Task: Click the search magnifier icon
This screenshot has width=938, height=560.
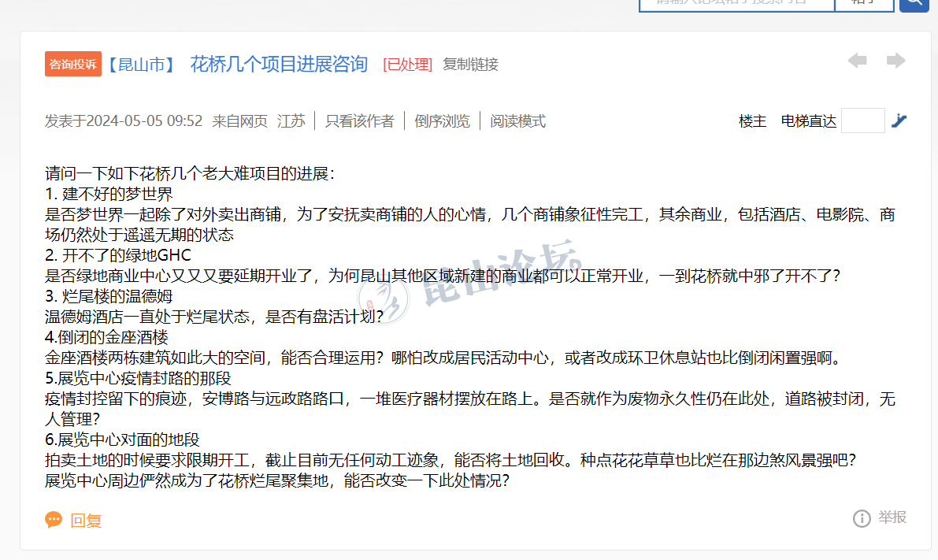Action: (x=914, y=3)
